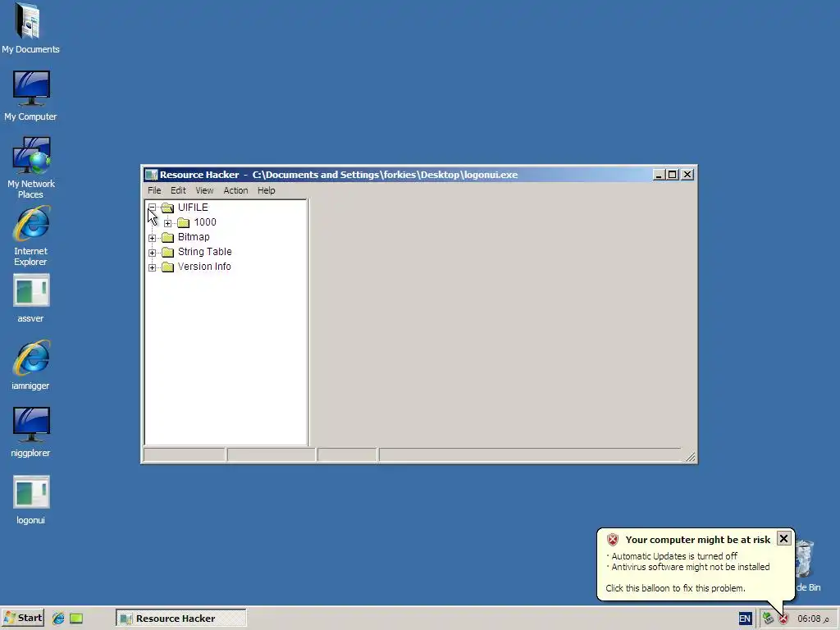Select the Recycle Bin desktop icon
This screenshot has height=630, width=840.
[808, 566]
